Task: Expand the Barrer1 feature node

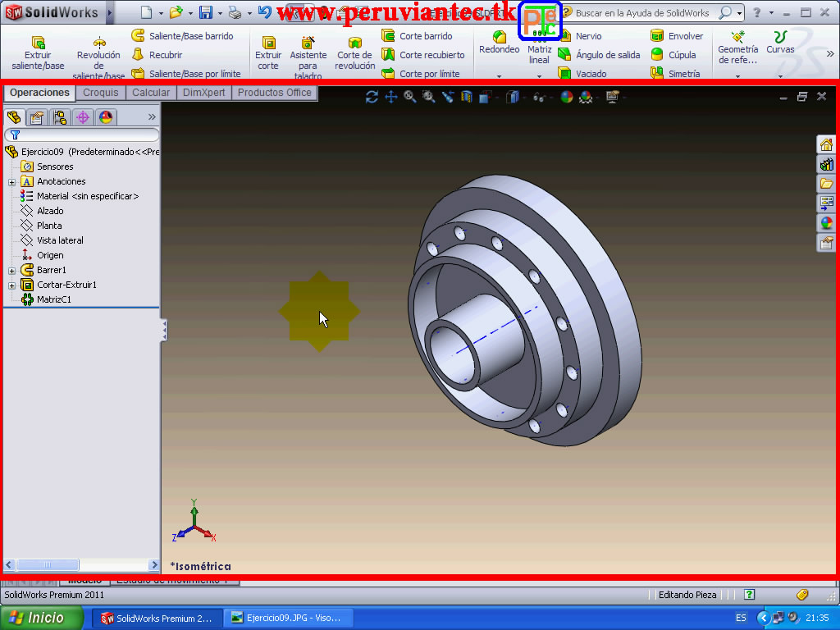Action: [11, 270]
